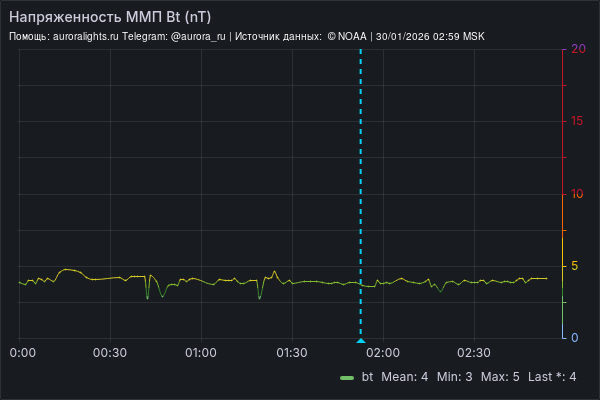Click the yellow 5 label on Y axis
The height and width of the screenshot is (400, 600).
click(x=574, y=266)
